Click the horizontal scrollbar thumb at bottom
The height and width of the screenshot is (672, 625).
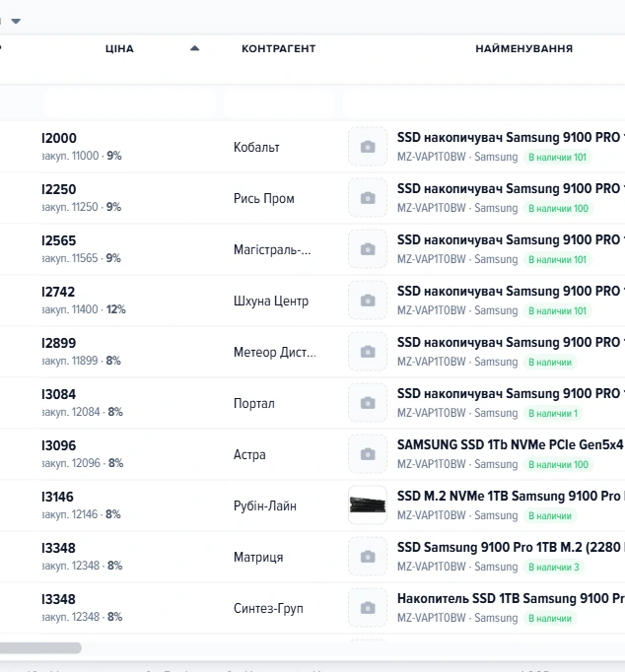[40, 647]
